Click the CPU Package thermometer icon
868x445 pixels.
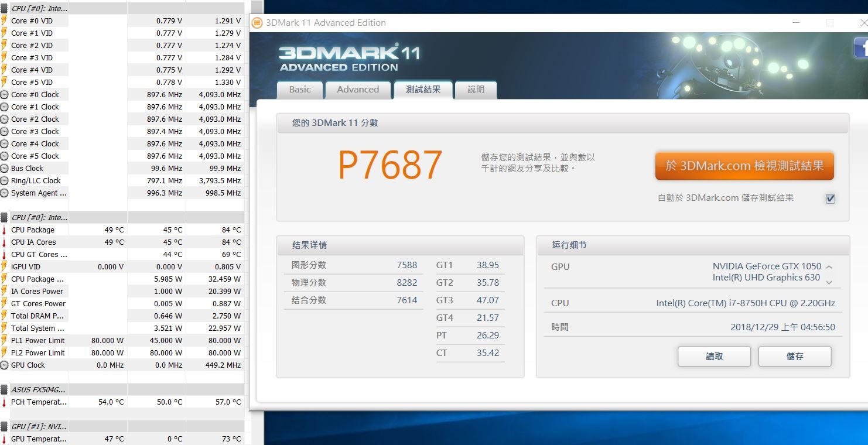click(5, 230)
